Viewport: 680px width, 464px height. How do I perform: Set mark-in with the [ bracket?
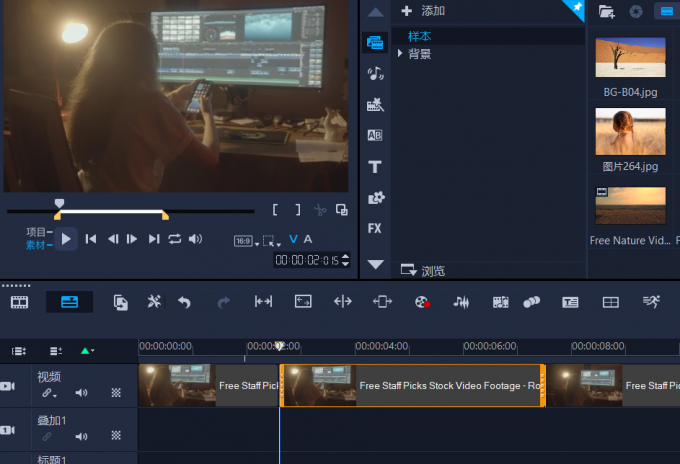click(x=275, y=210)
